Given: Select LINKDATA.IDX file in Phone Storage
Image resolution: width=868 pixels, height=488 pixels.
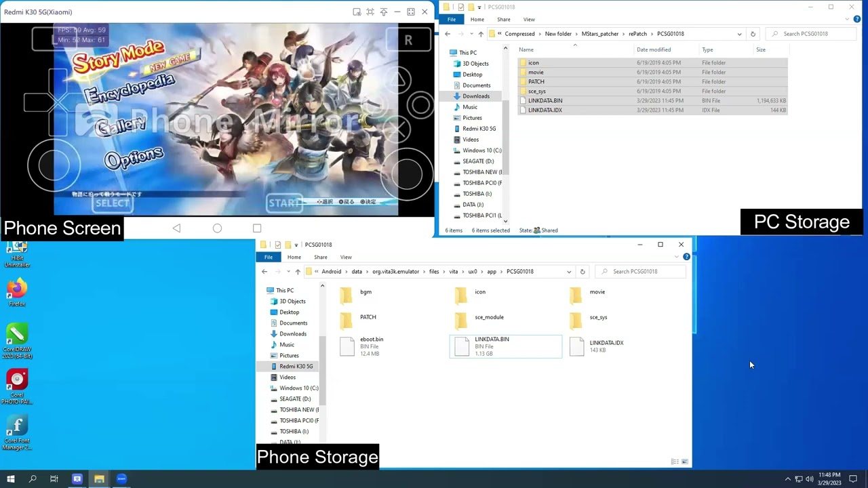Looking at the screenshot, I should tap(597, 346).
